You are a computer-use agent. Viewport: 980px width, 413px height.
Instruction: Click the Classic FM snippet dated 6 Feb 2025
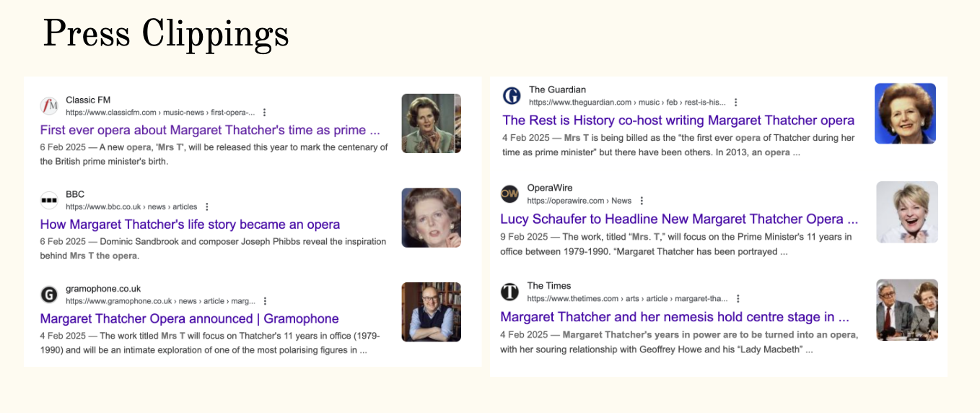pyautogui.click(x=214, y=155)
